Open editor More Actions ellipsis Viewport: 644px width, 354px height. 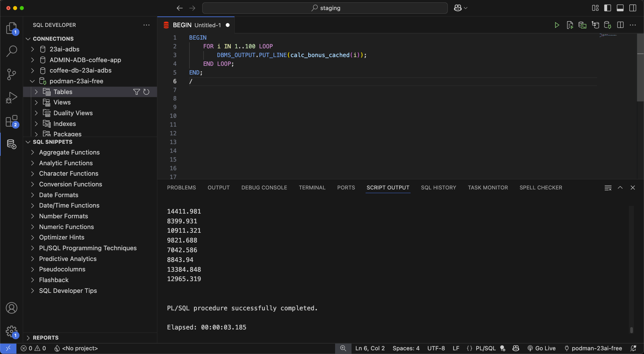pos(633,25)
